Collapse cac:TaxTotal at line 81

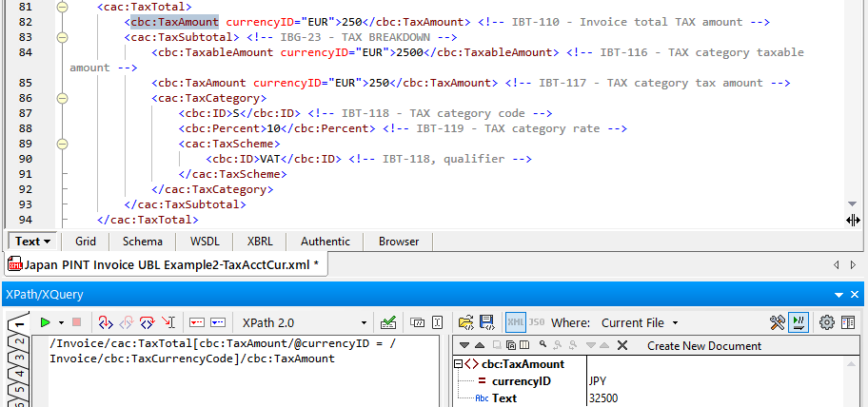[x=63, y=8]
